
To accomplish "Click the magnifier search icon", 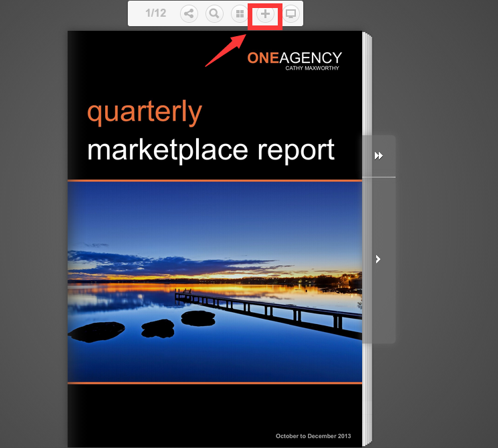I will [x=214, y=13].
